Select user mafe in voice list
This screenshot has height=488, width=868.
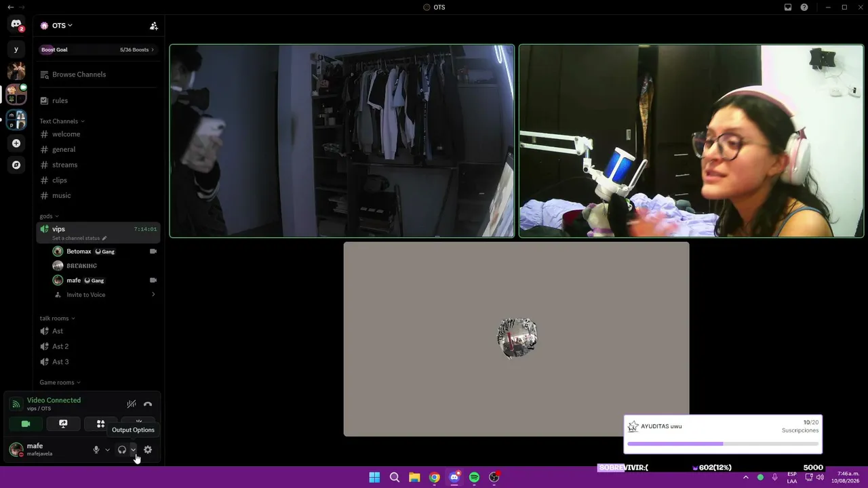click(104, 281)
